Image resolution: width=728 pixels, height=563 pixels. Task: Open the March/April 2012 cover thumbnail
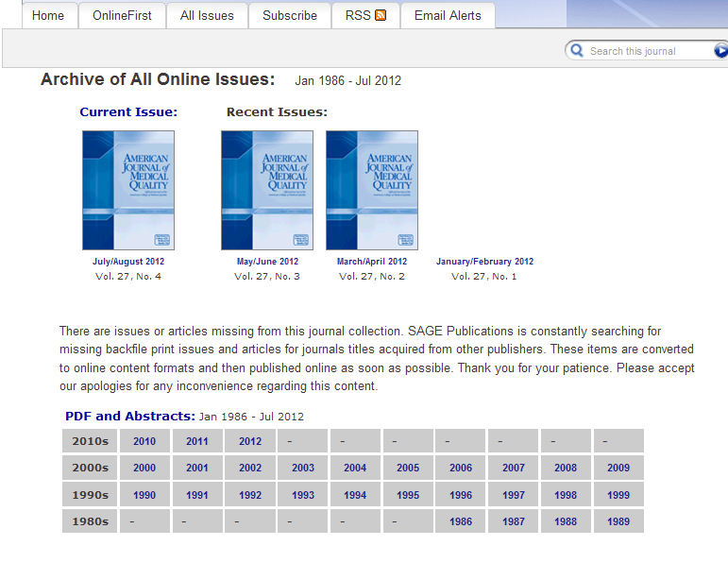pos(372,190)
